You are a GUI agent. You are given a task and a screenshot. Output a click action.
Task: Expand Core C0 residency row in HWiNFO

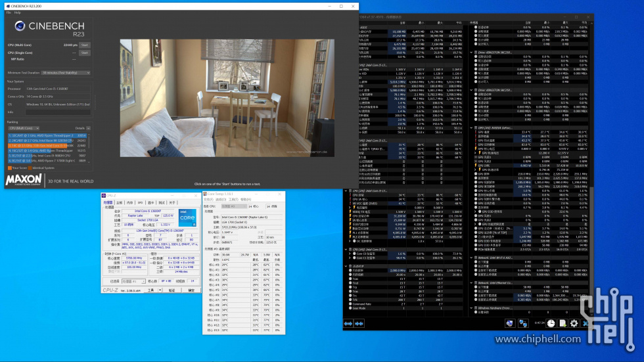(x=350, y=254)
